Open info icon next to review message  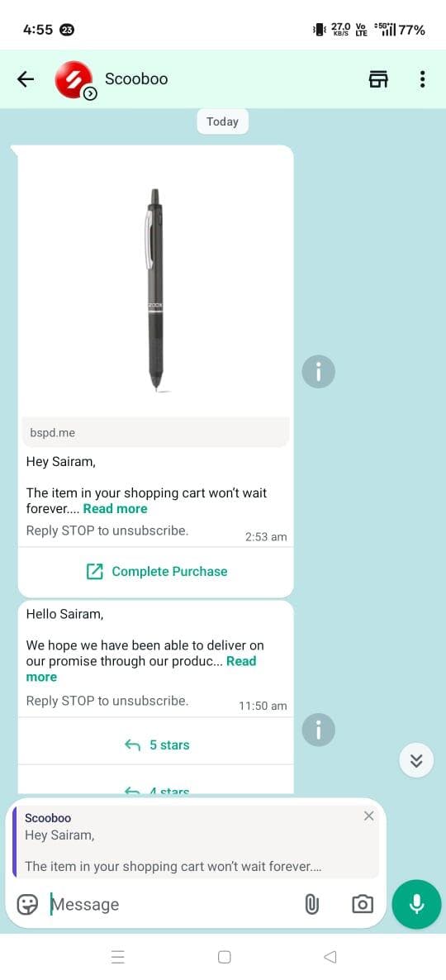pos(319,730)
